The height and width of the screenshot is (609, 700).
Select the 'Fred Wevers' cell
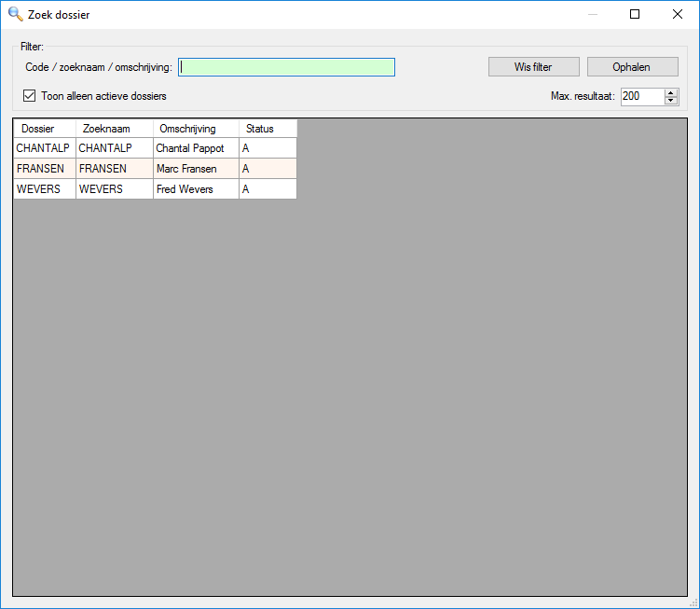[196, 189]
